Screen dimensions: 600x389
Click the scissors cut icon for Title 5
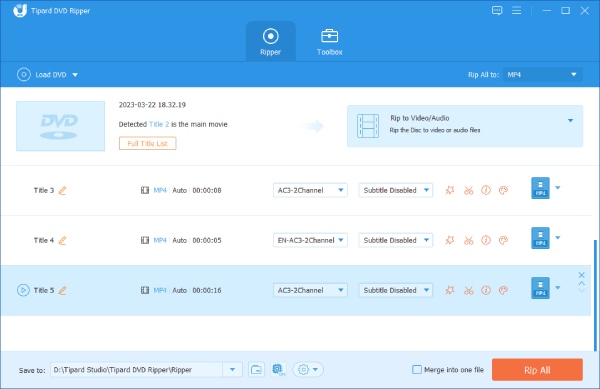(468, 290)
